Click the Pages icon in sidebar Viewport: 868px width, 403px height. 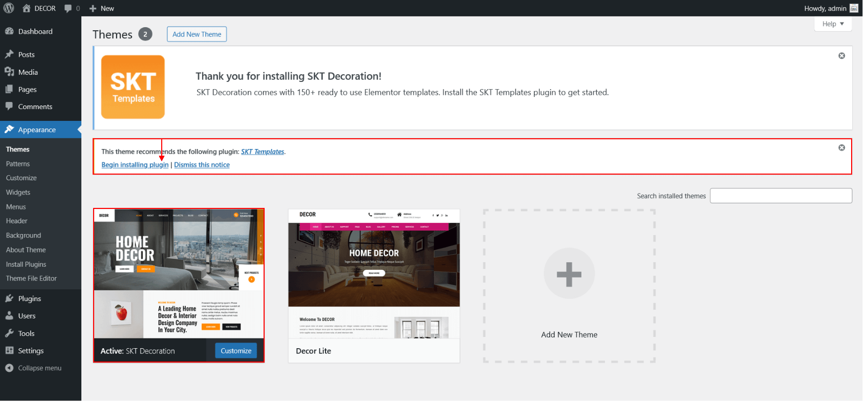9,89
